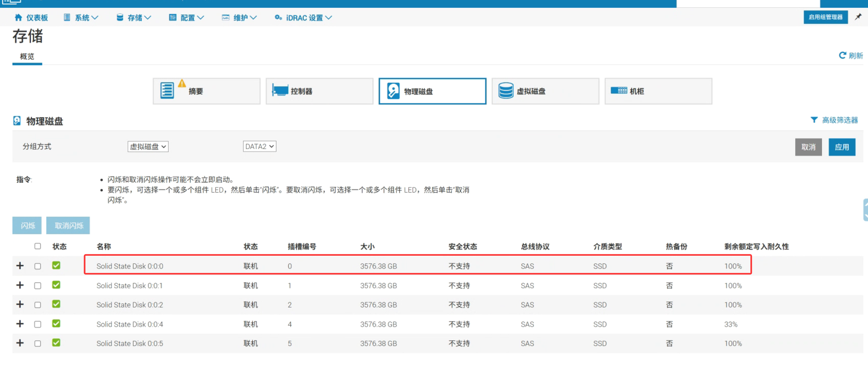Click the advanced filter funnel icon
Image resolution: width=868 pixels, height=375 pixels.
[814, 120]
